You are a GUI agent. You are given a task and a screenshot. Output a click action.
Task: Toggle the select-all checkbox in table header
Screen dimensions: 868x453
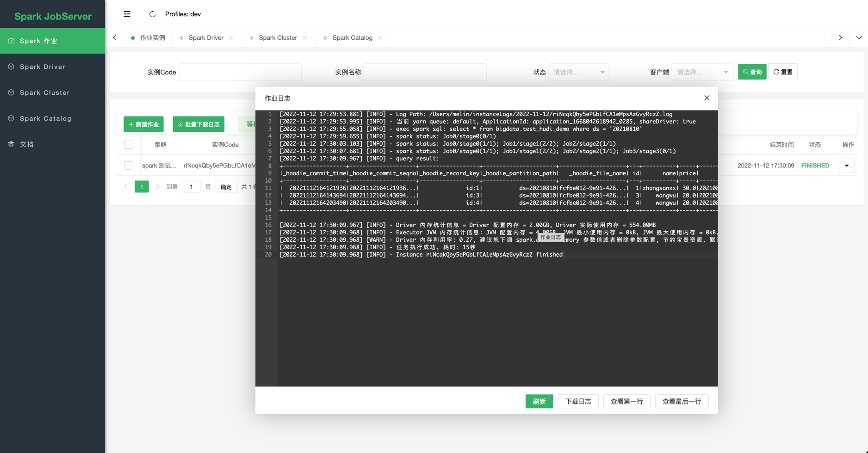click(128, 145)
